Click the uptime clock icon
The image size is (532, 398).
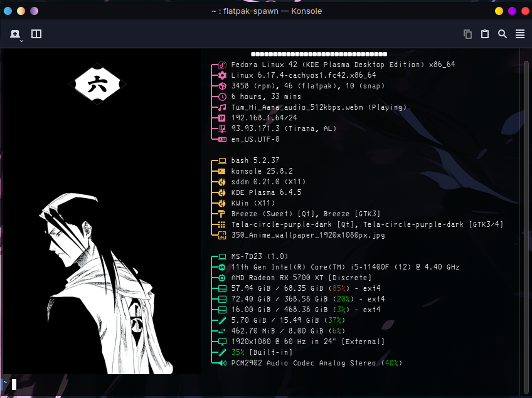coord(222,97)
